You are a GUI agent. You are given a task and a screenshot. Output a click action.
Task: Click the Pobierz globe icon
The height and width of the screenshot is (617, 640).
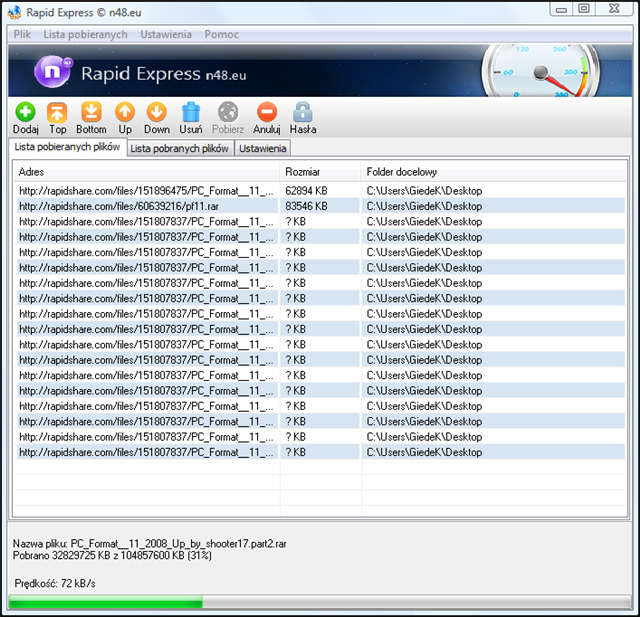click(x=228, y=112)
